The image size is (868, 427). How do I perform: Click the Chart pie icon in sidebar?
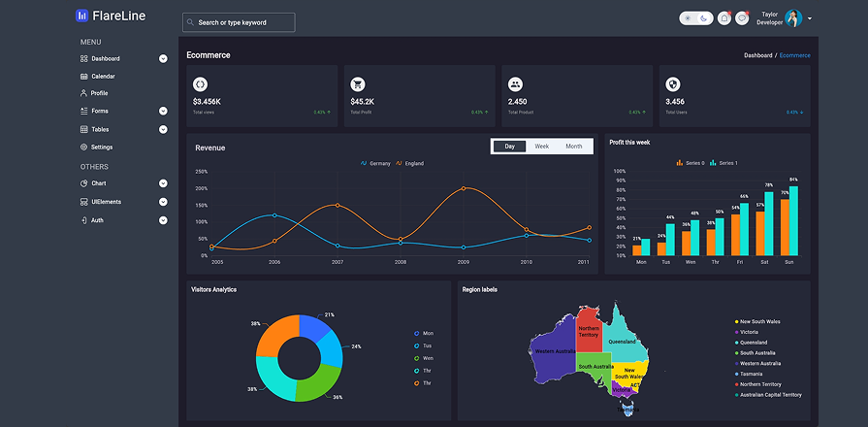click(84, 183)
